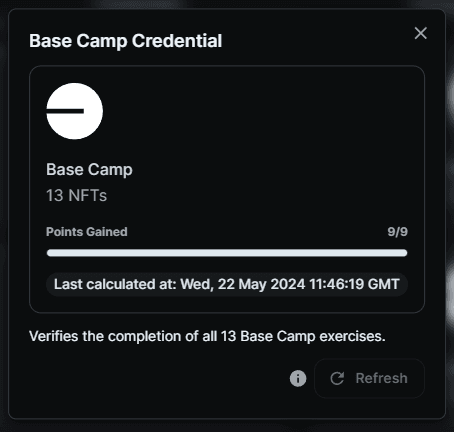Image resolution: width=454 pixels, height=432 pixels.
Task: Click the 13 NFTs count text
Action: click(76, 195)
